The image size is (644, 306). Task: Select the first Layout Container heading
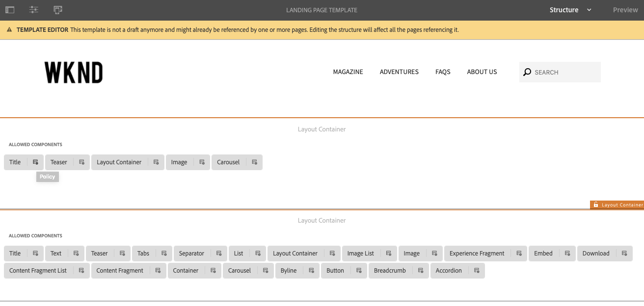click(x=322, y=129)
